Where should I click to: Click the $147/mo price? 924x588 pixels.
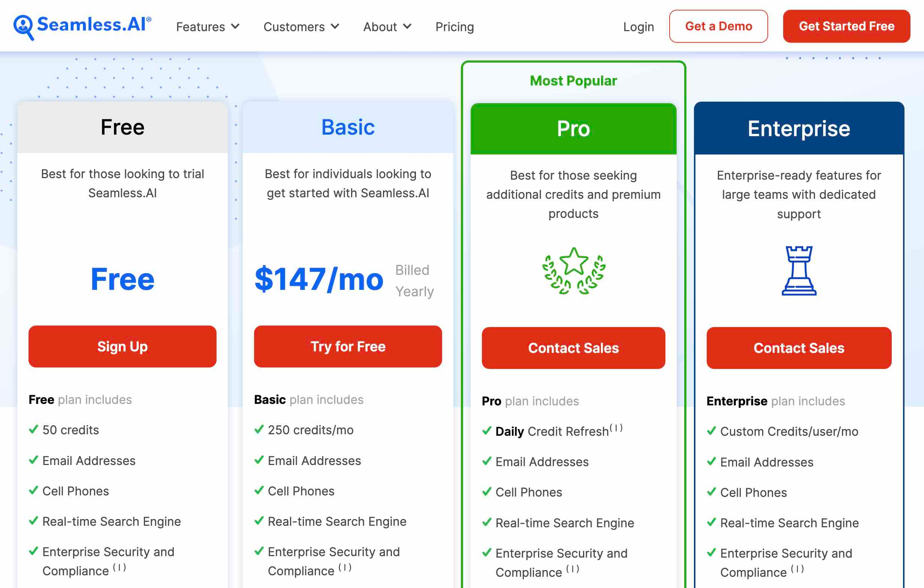(319, 280)
